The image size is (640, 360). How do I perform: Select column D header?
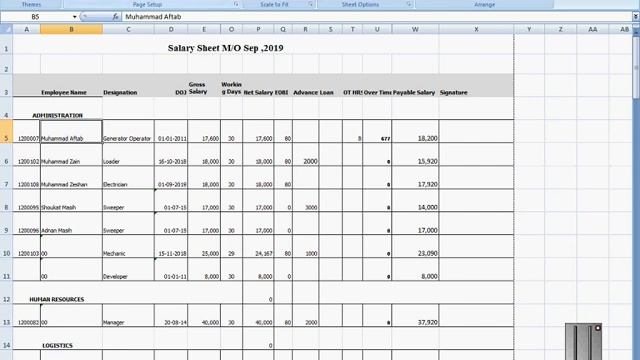[x=171, y=29]
